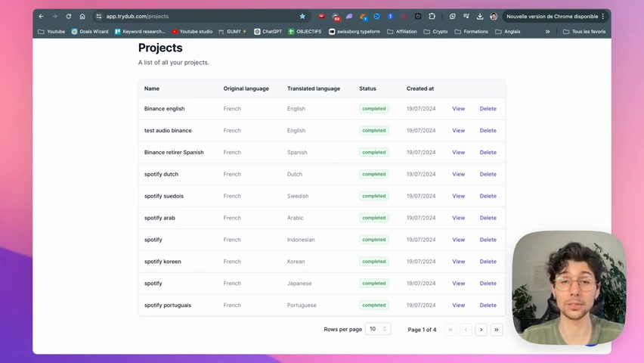Click the Chrome update available notice

pos(552,17)
